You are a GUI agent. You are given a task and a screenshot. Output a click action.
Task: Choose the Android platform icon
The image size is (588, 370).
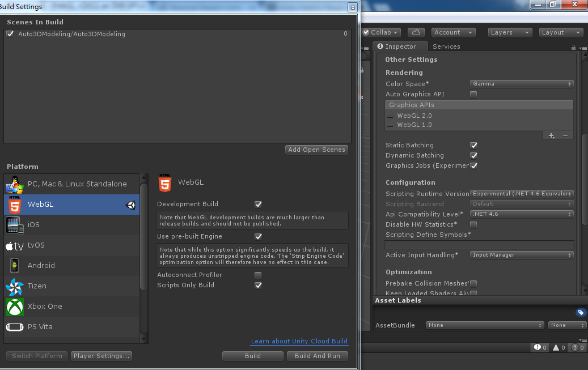15,266
